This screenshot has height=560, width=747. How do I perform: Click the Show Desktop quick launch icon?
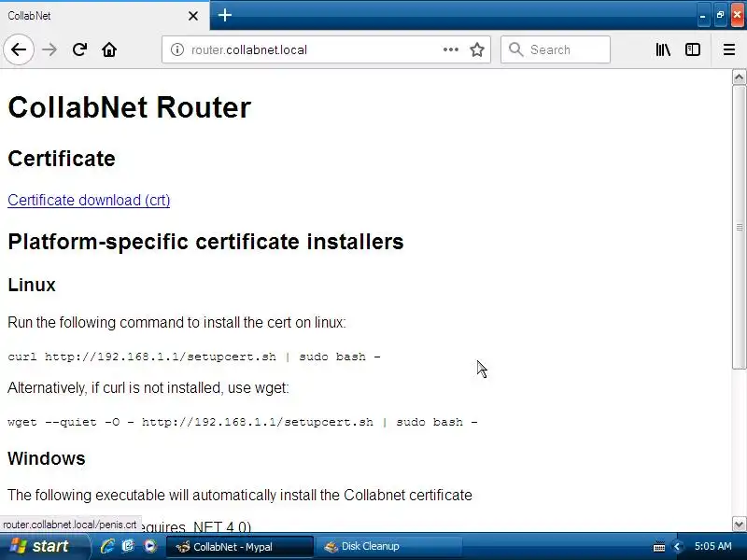tap(128, 546)
